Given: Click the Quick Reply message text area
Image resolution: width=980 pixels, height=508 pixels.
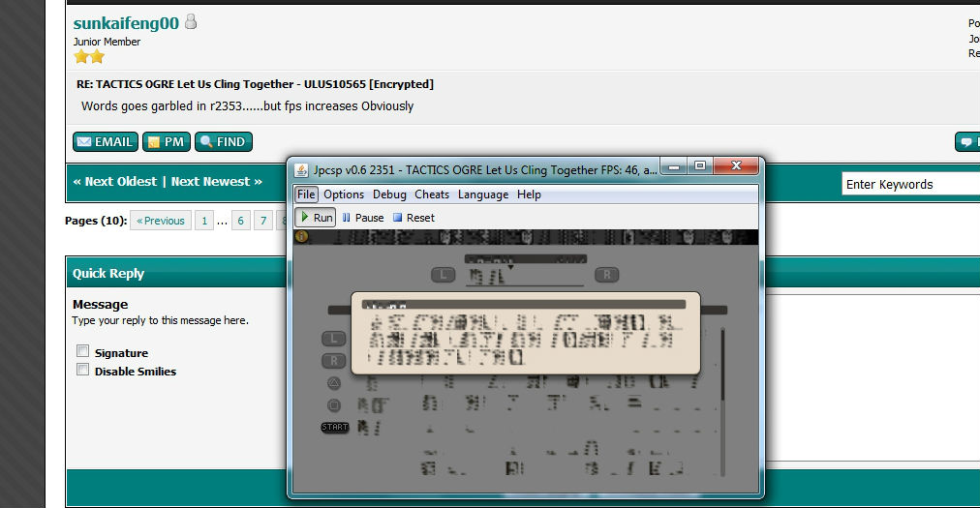Looking at the screenshot, I should tap(872, 378).
